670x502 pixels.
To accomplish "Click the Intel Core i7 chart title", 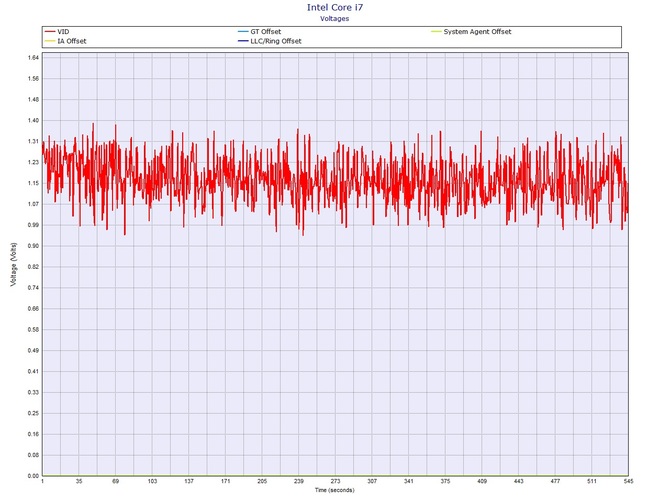I will click(335, 8).
